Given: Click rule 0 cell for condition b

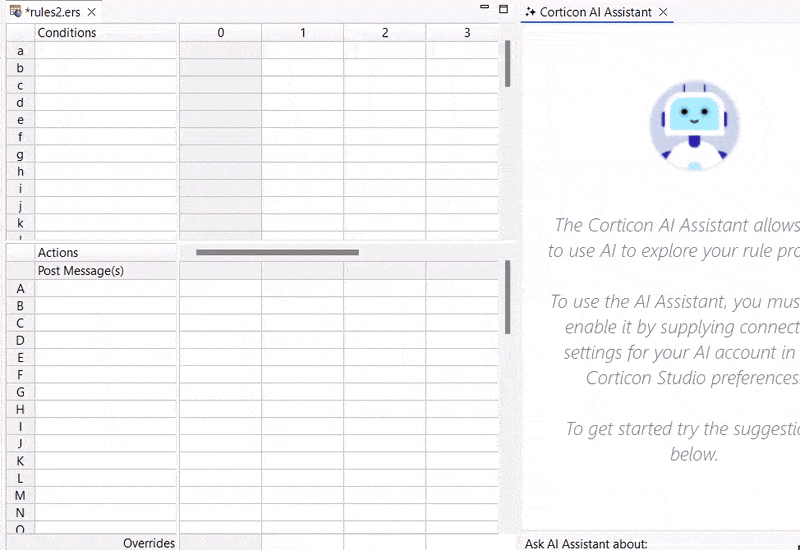Looking at the screenshot, I should tap(220, 68).
